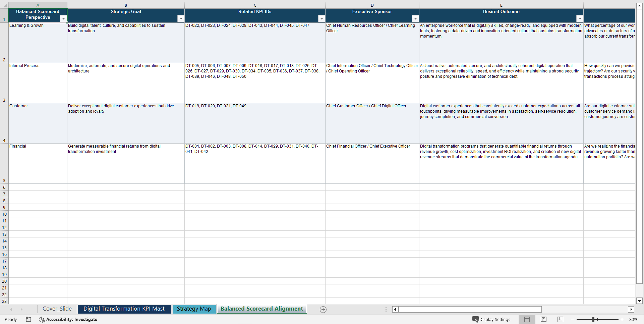Click previous sheet navigation arrow
Image resolution: width=644 pixels, height=324 pixels.
pos(11,309)
